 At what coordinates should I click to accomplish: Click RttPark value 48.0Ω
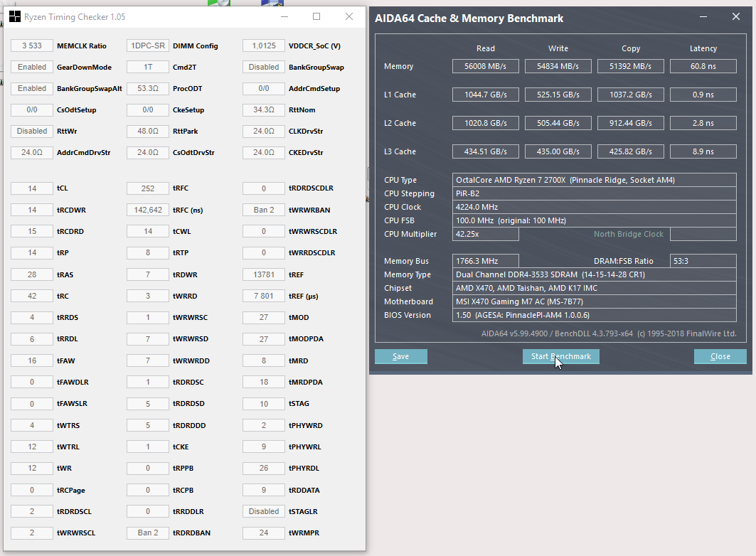point(148,131)
